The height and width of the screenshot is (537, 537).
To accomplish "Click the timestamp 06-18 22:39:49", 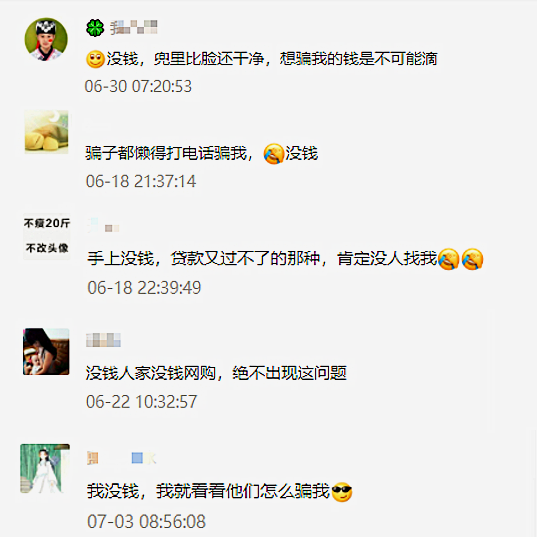I will (x=144, y=288).
